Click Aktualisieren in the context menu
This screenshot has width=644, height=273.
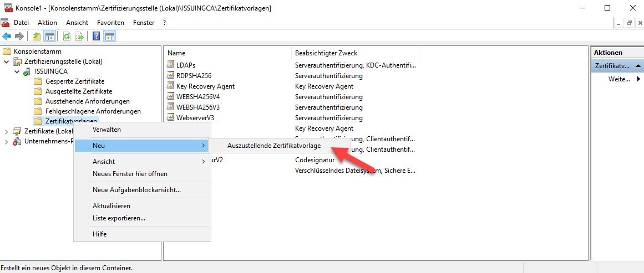(x=111, y=206)
